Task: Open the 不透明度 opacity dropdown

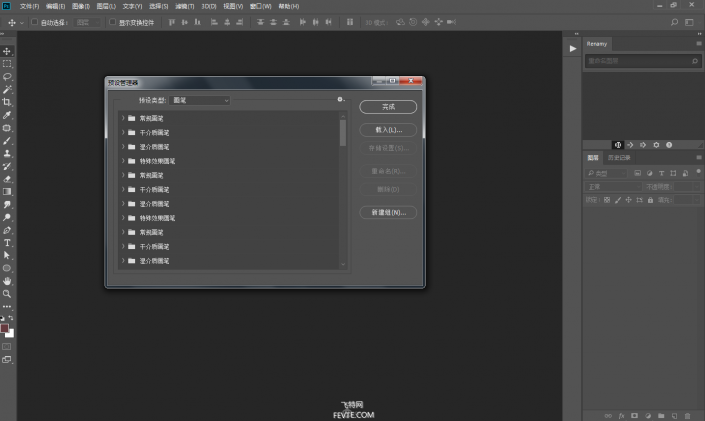Action: tap(696, 187)
